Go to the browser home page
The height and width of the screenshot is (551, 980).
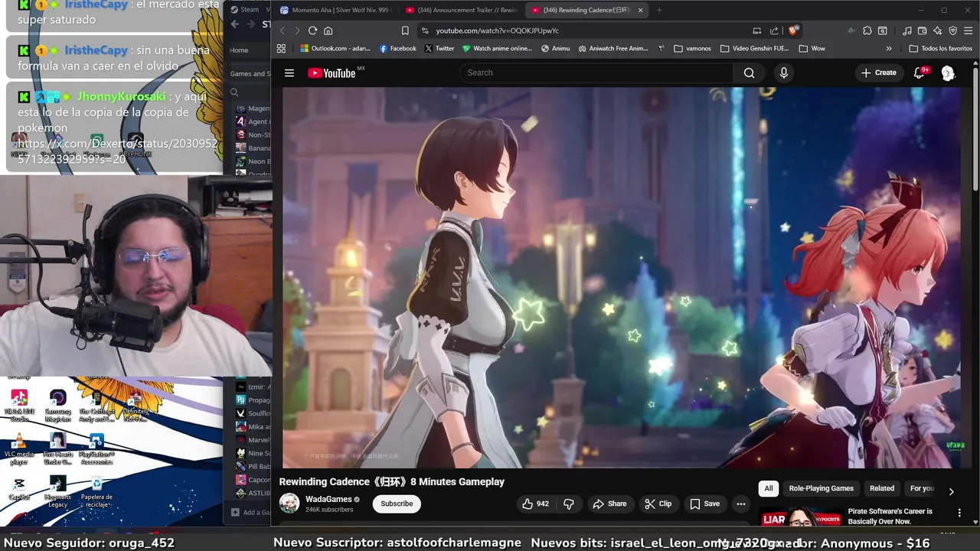pos(328,31)
